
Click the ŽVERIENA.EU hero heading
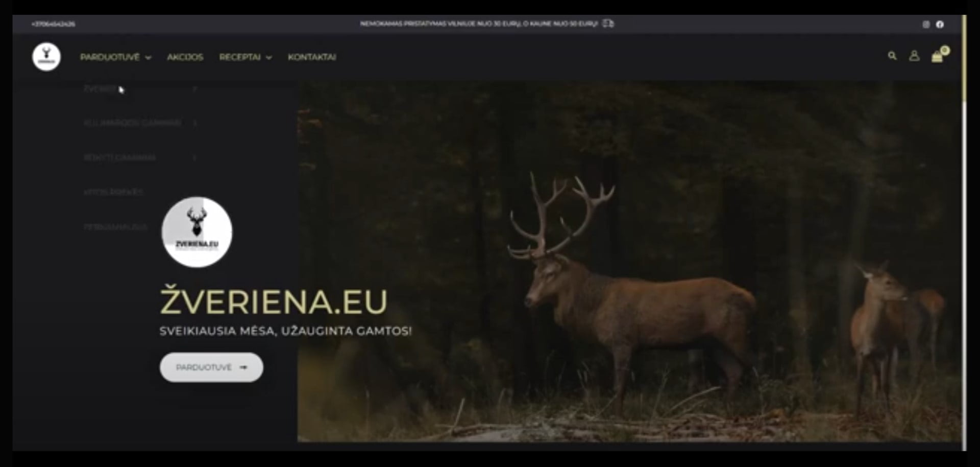click(x=274, y=301)
